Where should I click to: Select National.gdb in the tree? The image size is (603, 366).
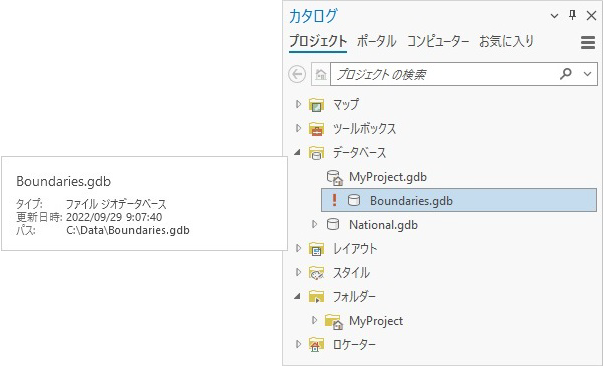383,225
